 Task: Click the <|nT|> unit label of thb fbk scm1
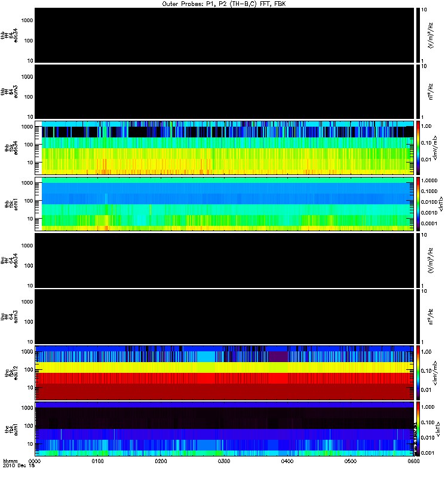pyautogui.click(x=440, y=204)
